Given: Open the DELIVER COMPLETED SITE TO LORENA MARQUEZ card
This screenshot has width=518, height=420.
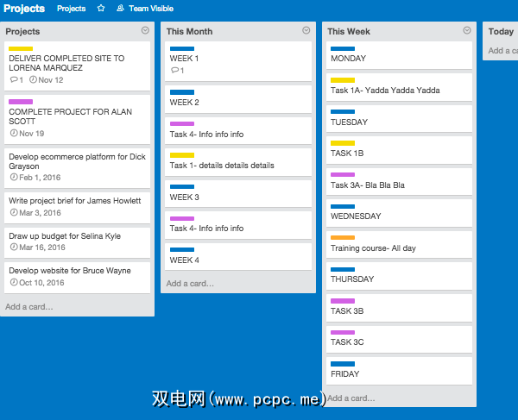Looking at the screenshot, I should click(77, 66).
